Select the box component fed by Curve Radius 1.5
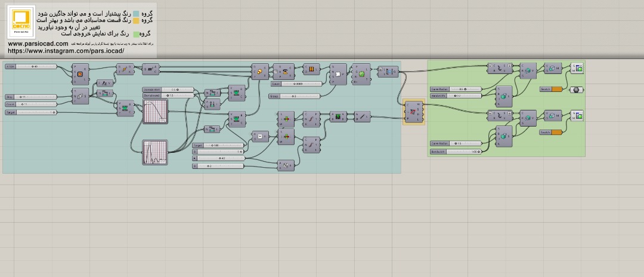 504,137
